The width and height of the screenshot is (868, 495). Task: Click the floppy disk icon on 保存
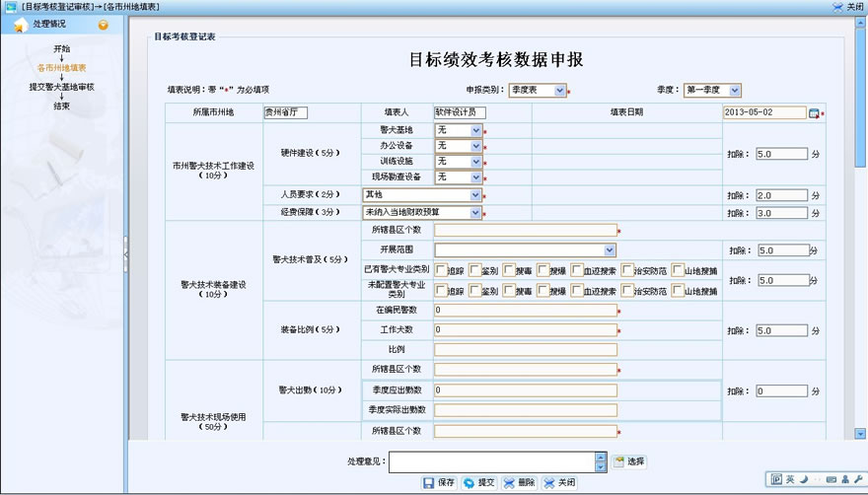pos(428,483)
